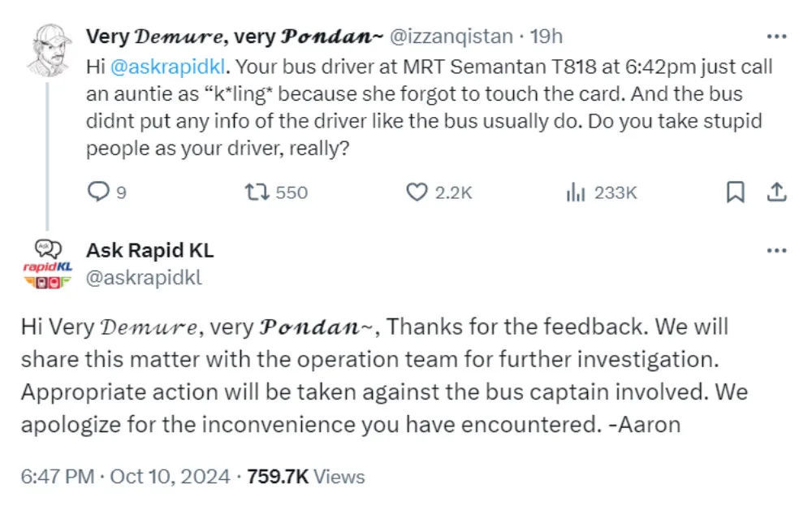Visit the @izzanqistan handle link
Viewport: 812px width, 506px height.
[451, 37]
